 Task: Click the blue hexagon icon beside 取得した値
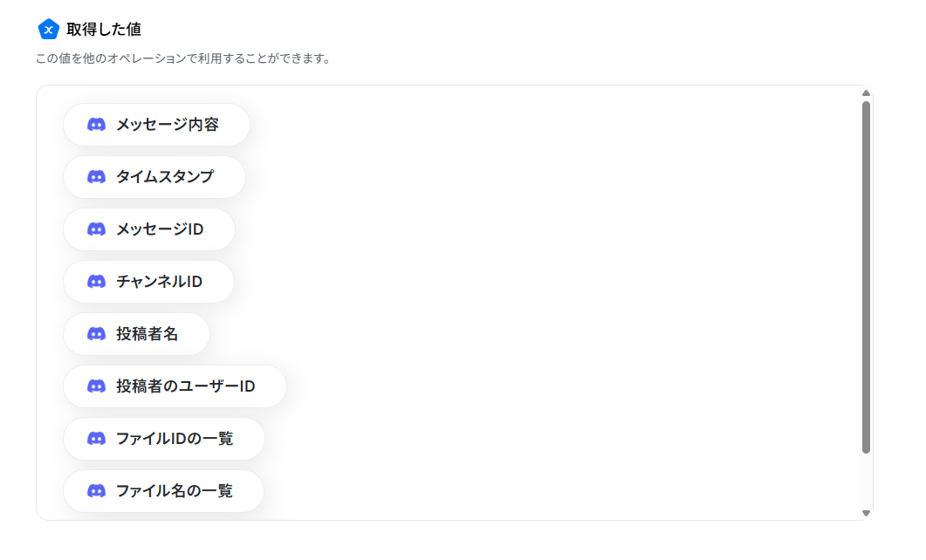48,29
